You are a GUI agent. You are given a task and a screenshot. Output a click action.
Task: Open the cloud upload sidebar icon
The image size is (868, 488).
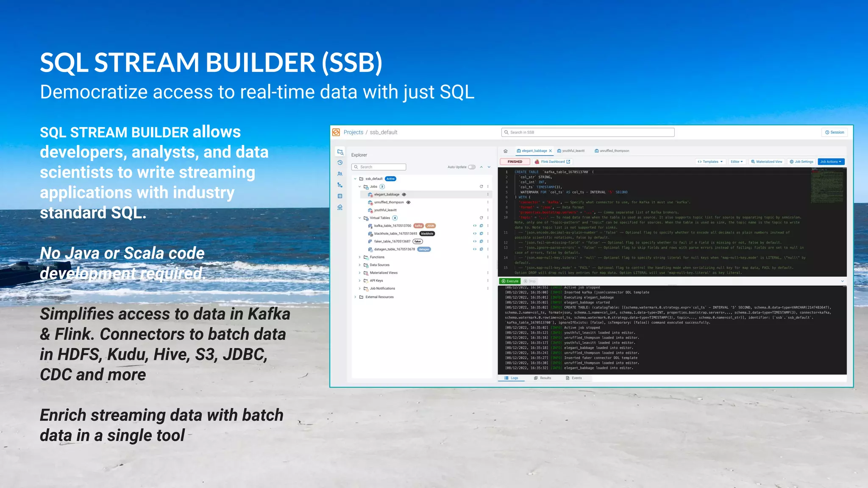pyautogui.click(x=340, y=207)
